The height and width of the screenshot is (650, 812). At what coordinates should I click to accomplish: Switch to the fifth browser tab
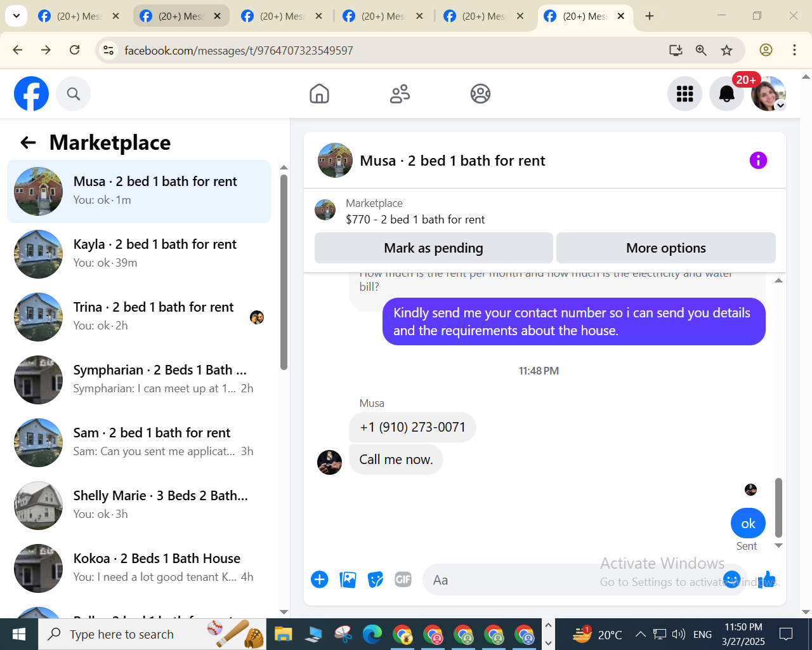pyautogui.click(x=484, y=17)
